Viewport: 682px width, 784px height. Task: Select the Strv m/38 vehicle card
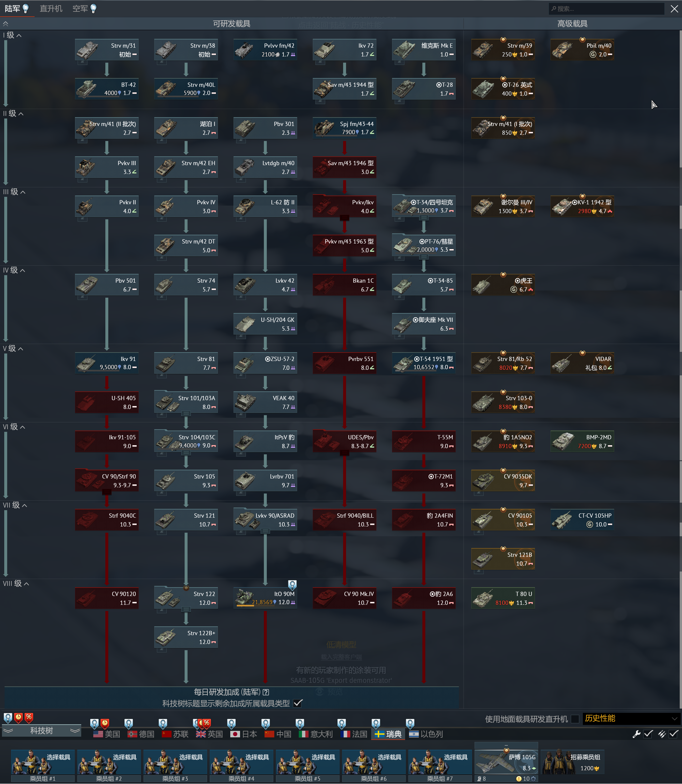tap(186, 50)
